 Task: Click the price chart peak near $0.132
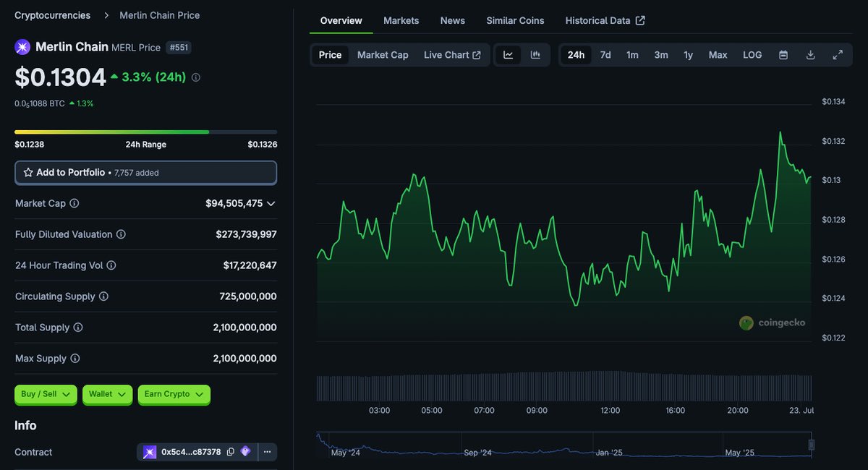pyautogui.click(x=780, y=132)
